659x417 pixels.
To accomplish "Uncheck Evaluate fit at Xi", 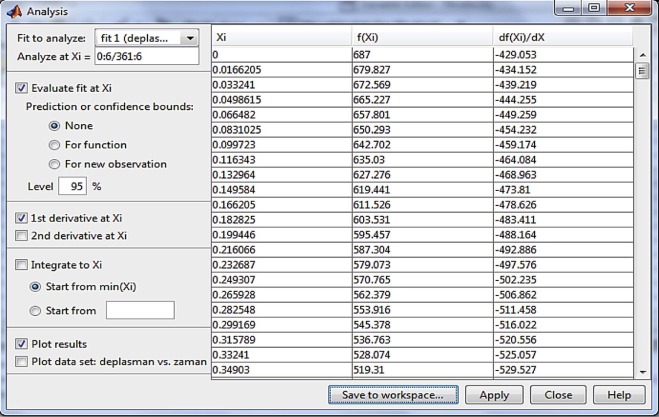I will coord(21,88).
